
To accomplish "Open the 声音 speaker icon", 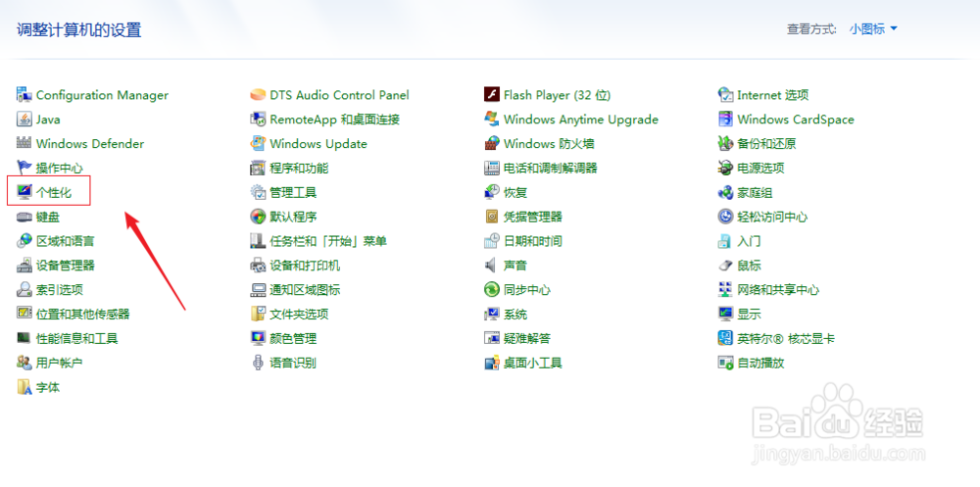I will coord(492,266).
